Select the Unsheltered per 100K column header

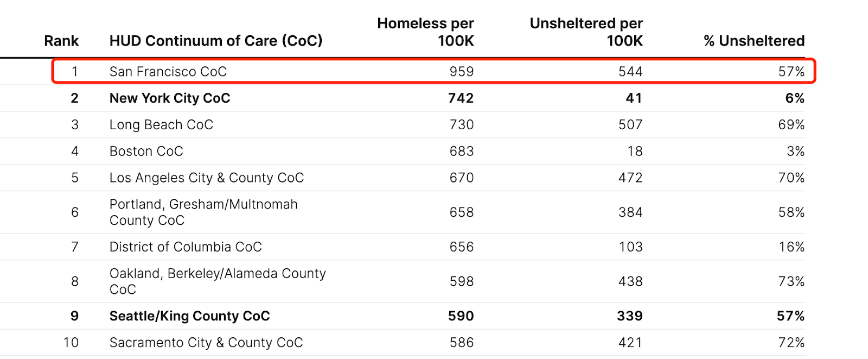click(x=586, y=32)
